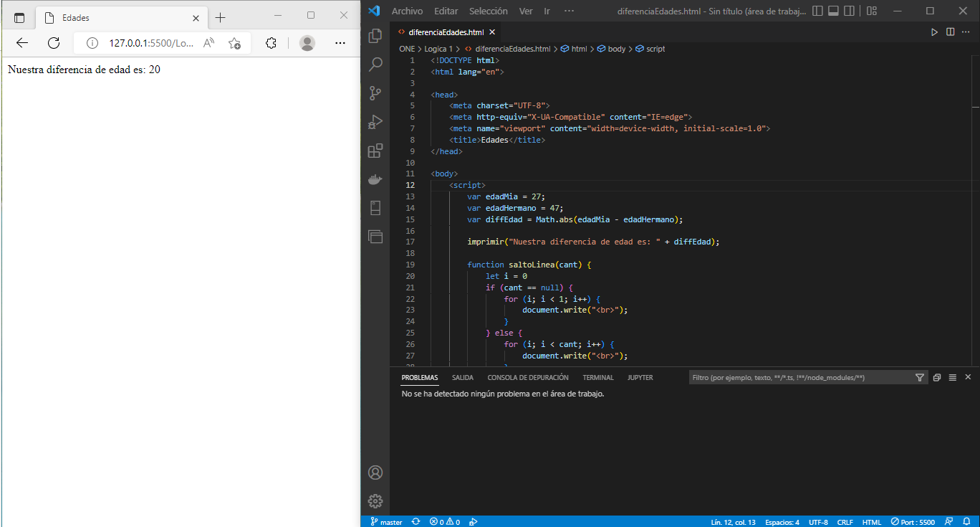Screen dimensions: 980x527
Task: Open Edge tab actions menu icon
Action: point(19,17)
